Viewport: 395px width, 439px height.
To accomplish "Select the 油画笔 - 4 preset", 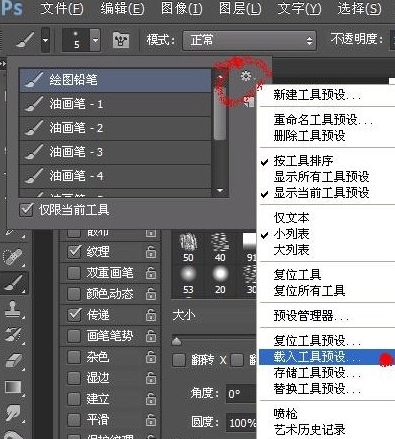I will tap(115, 176).
